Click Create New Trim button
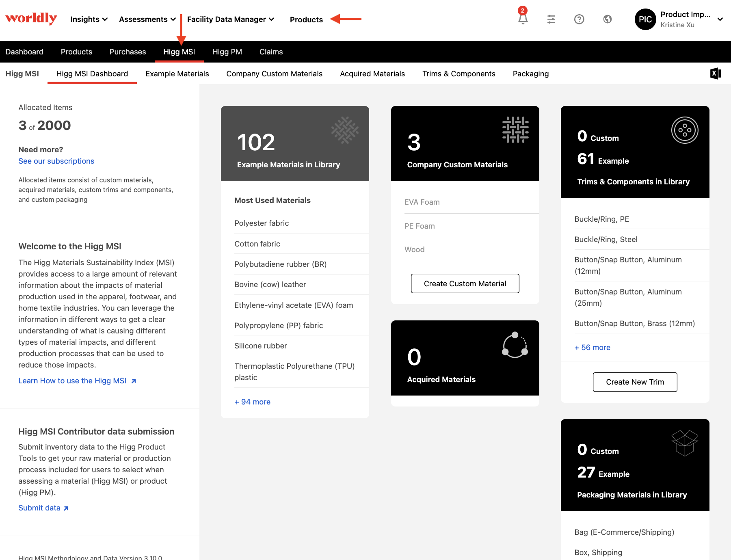Image resolution: width=731 pixels, height=560 pixels. click(635, 382)
